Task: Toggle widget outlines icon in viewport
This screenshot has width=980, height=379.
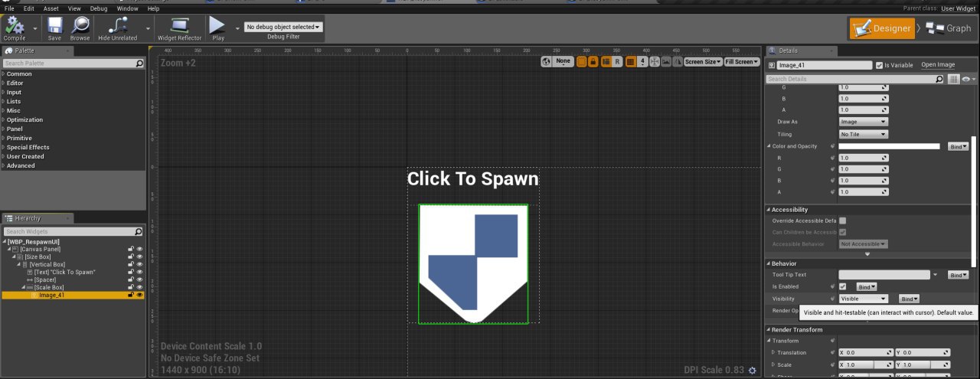Action: click(581, 61)
